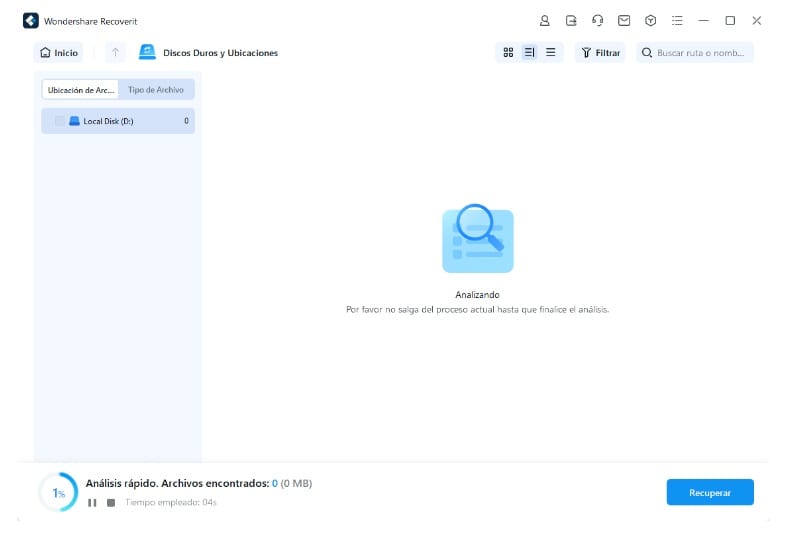
Task: Pause the quick scan
Action: pyautogui.click(x=92, y=502)
